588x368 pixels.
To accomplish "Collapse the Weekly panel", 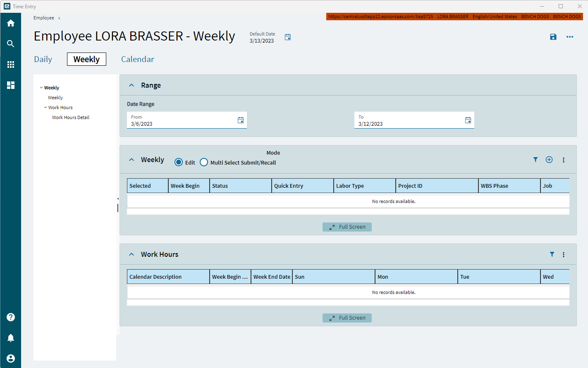I will pos(131,160).
